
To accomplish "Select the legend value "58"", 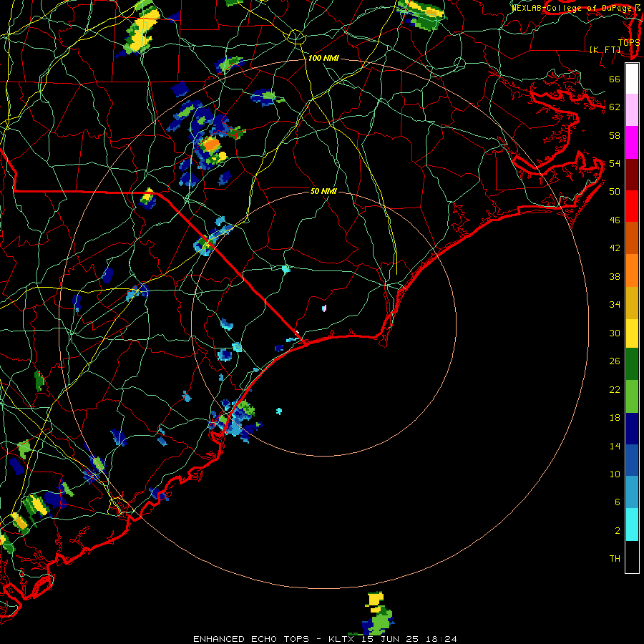I will [615, 135].
